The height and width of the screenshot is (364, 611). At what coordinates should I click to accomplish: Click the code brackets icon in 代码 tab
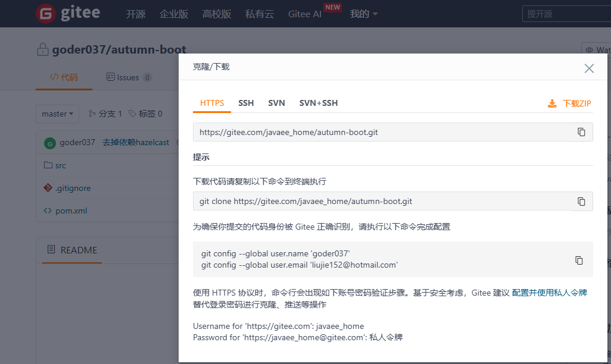pos(54,77)
